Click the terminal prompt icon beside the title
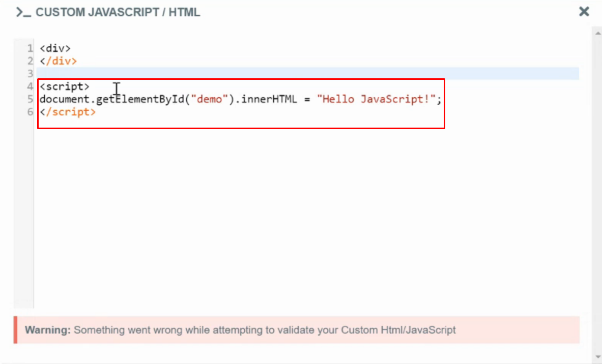602x364 pixels. [x=23, y=12]
